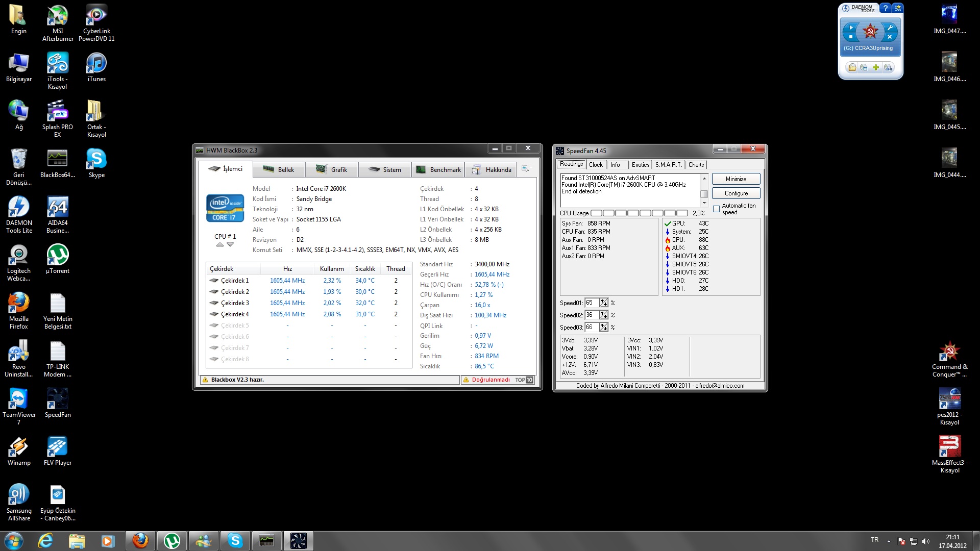Select the Çekirdek 4 row in the core table
This screenshot has width=980, height=551.
309,314
